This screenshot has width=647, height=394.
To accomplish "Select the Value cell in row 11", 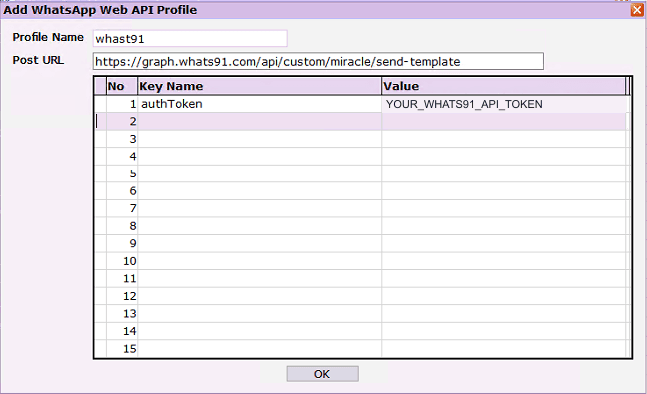I will pyautogui.click(x=504, y=278).
